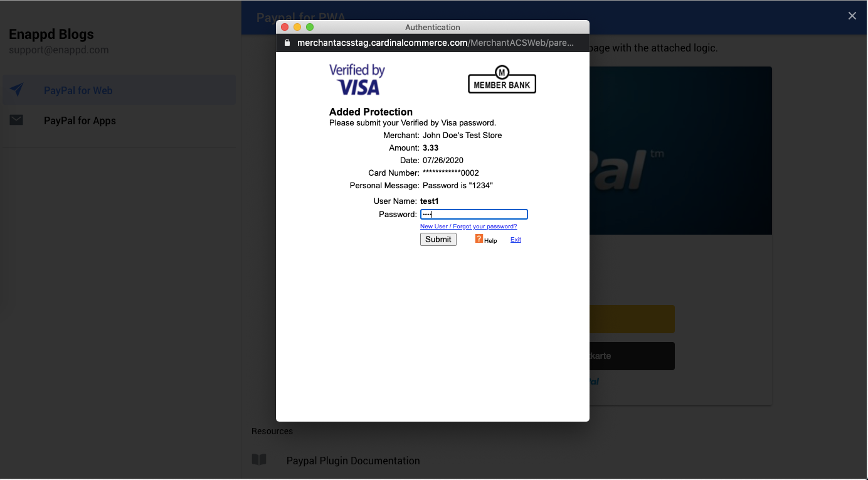Screen dimensions: 868x480
Task: Click the yellow PayPal button behind the dialog
Action: pos(632,319)
